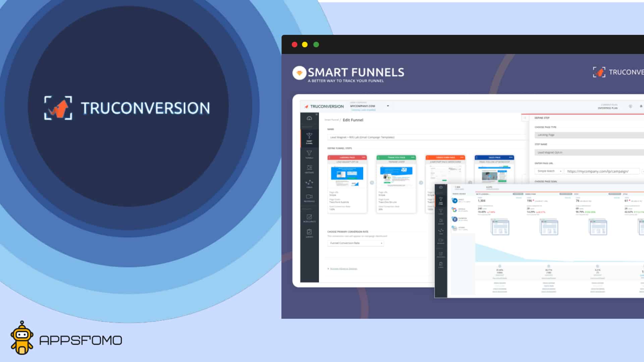Click Step Name field Lead Magnet Opt-in
Image resolution: width=644 pixels, height=362 pixels.
(x=589, y=153)
